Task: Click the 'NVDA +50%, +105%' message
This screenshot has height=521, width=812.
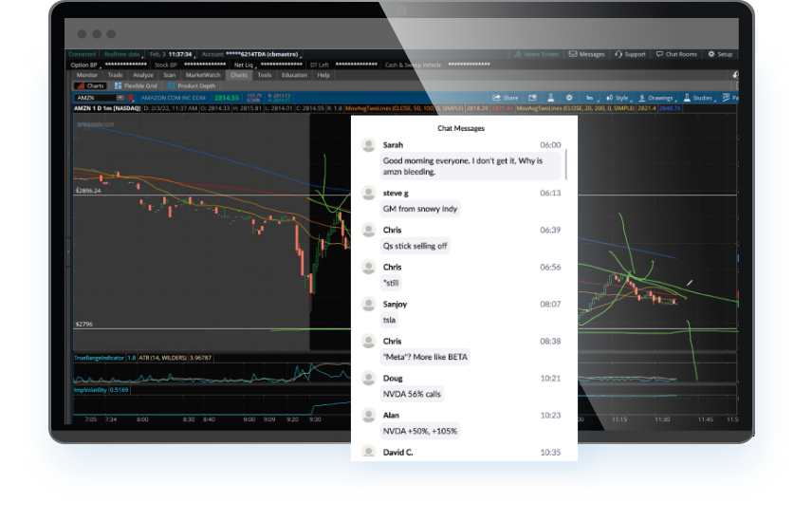Action: tap(420, 431)
